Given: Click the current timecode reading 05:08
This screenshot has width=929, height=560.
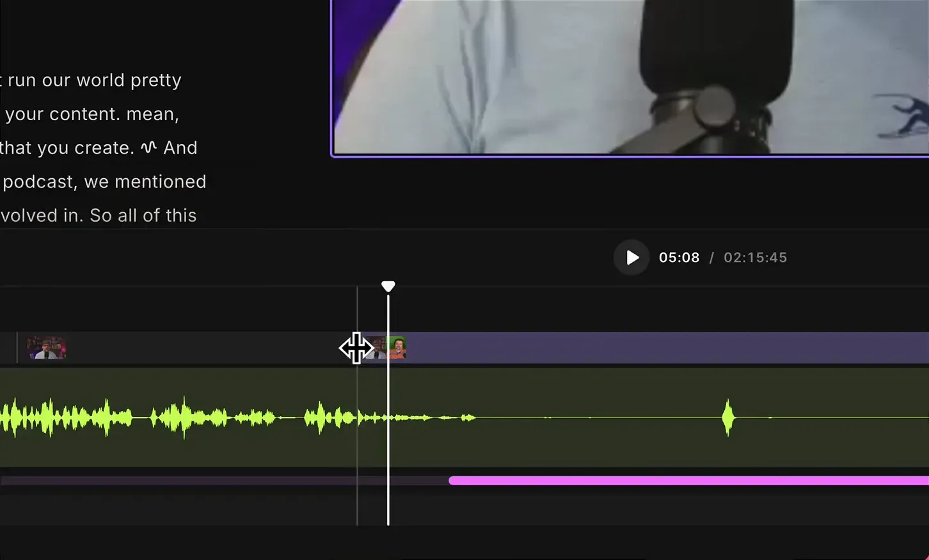Looking at the screenshot, I should pos(679,258).
